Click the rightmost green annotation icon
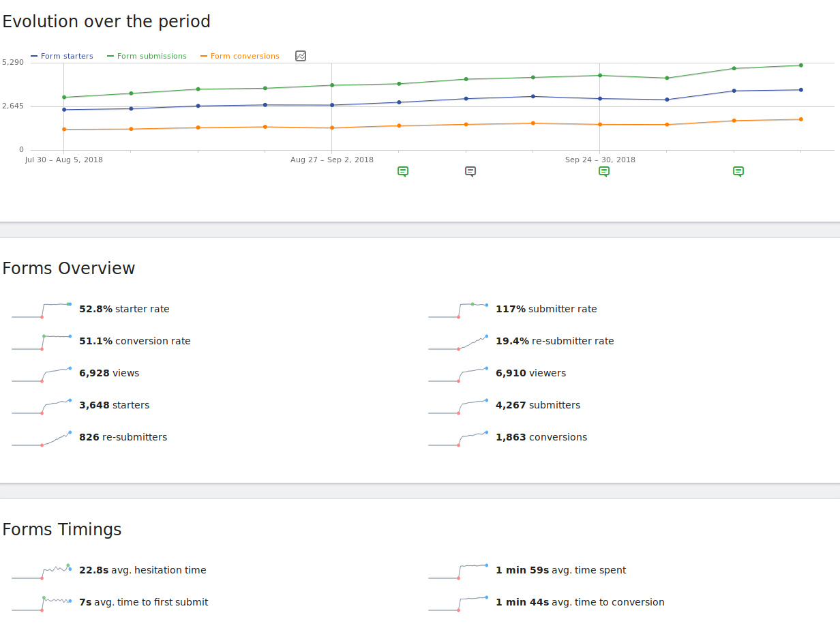840x628 pixels. (738, 171)
